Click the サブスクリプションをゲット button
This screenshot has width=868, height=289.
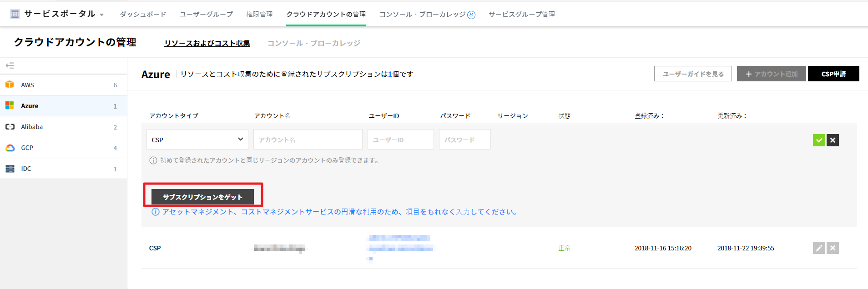click(x=202, y=197)
